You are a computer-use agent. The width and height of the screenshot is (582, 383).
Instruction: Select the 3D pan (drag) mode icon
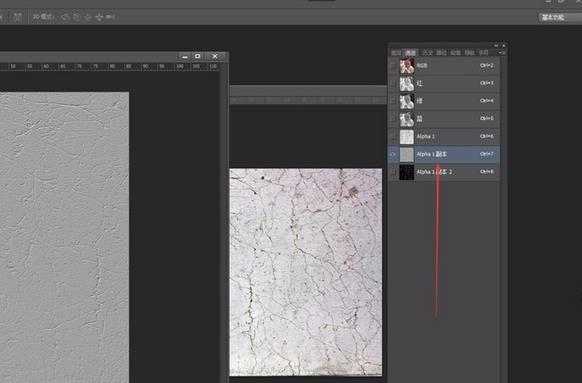point(88,17)
